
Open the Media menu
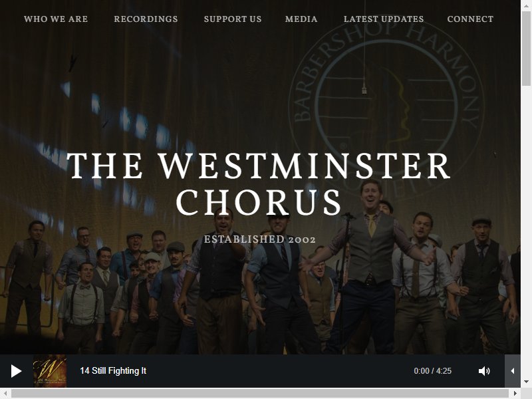tap(301, 19)
